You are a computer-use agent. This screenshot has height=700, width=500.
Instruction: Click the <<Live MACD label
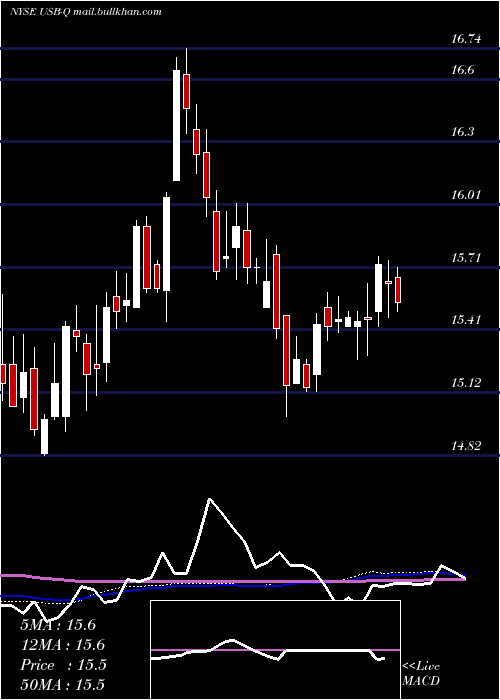pos(421,673)
